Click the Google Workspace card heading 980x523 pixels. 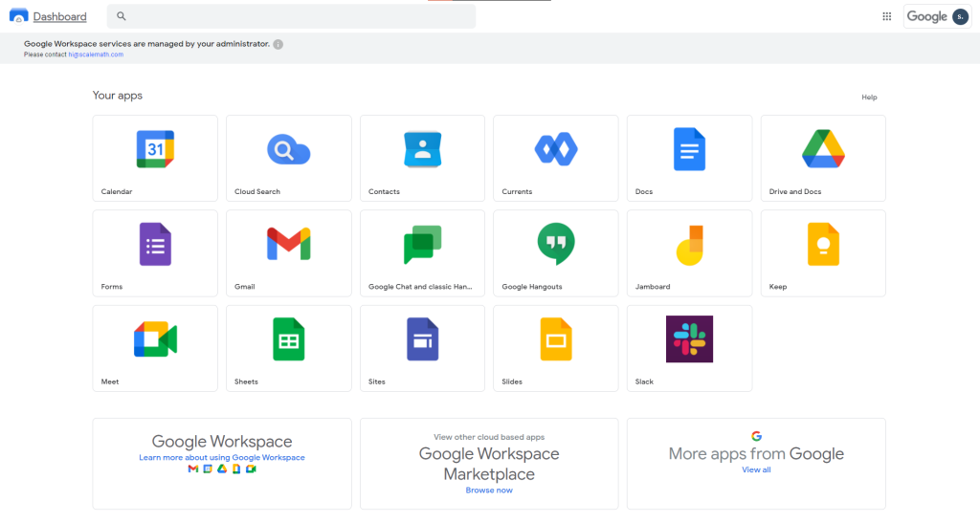point(222,441)
